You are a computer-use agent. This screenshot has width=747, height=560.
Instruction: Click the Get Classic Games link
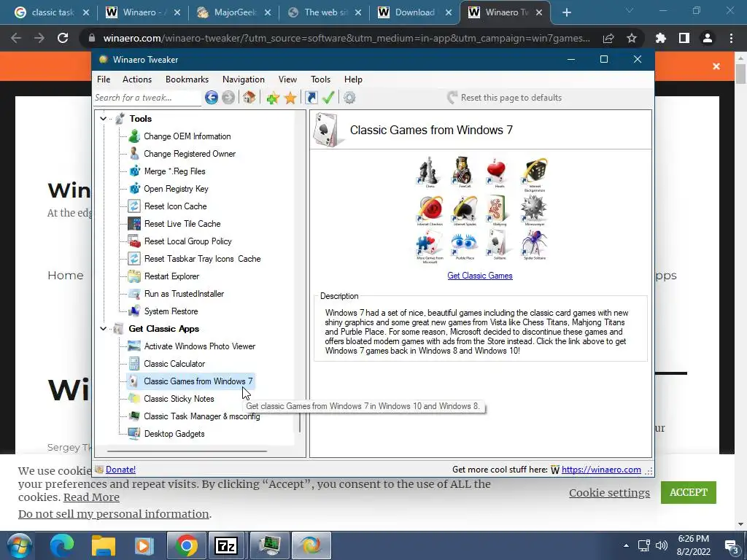(x=480, y=276)
